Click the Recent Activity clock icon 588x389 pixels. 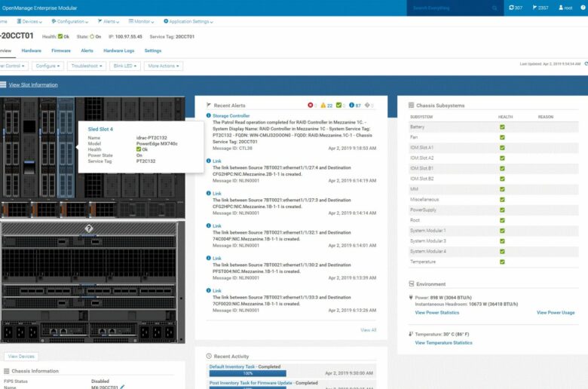click(209, 356)
